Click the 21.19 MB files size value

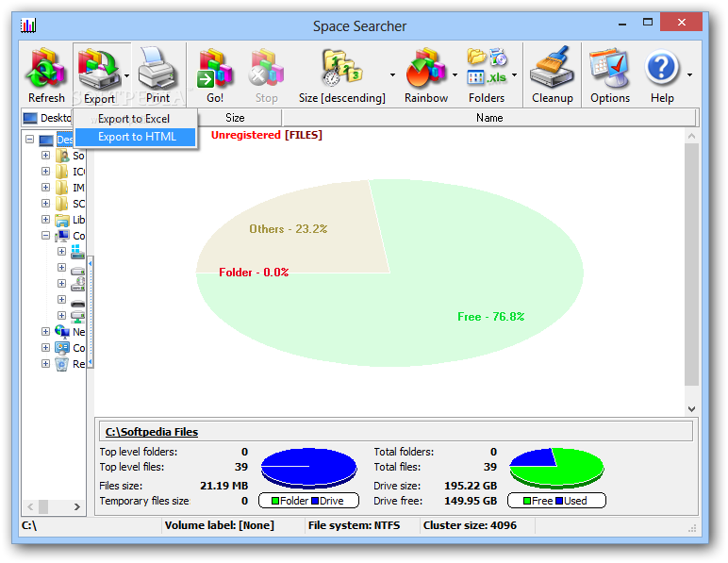pyautogui.click(x=223, y=486)
